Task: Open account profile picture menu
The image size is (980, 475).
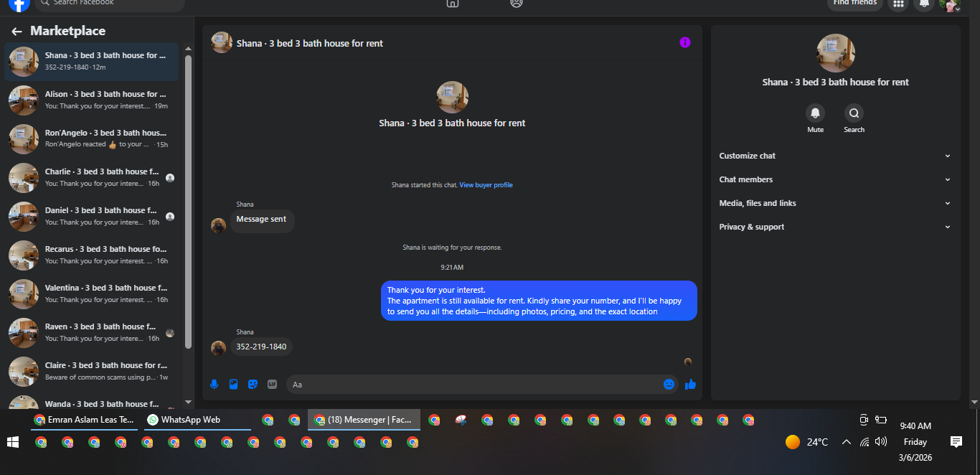Action: tap(950, 4)
